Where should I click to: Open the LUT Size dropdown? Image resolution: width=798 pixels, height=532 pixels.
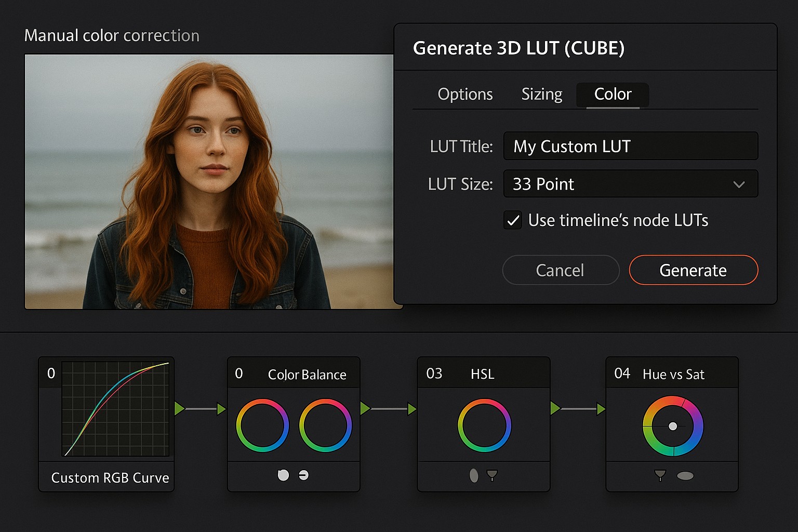[x=630, y=184]
